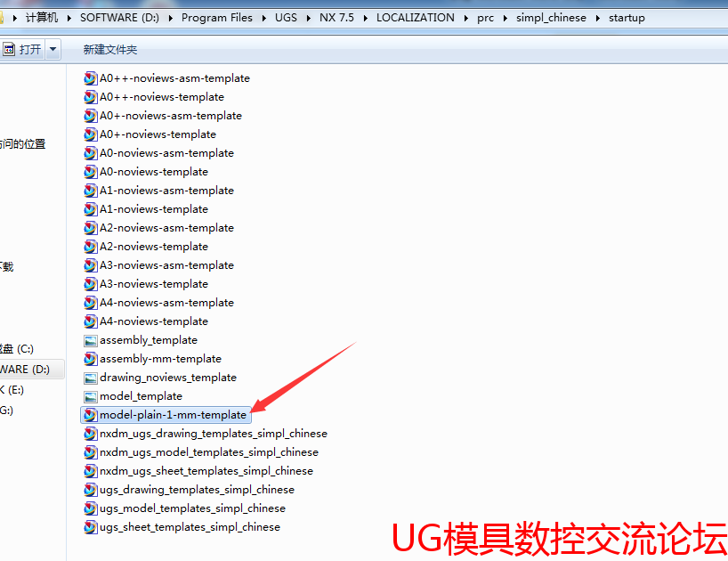This screenshot has width=728, height=561.
Task: Select the file name nxdm_ugs_sheet_templates_simpl_chinese
Action: click(206, 471)
